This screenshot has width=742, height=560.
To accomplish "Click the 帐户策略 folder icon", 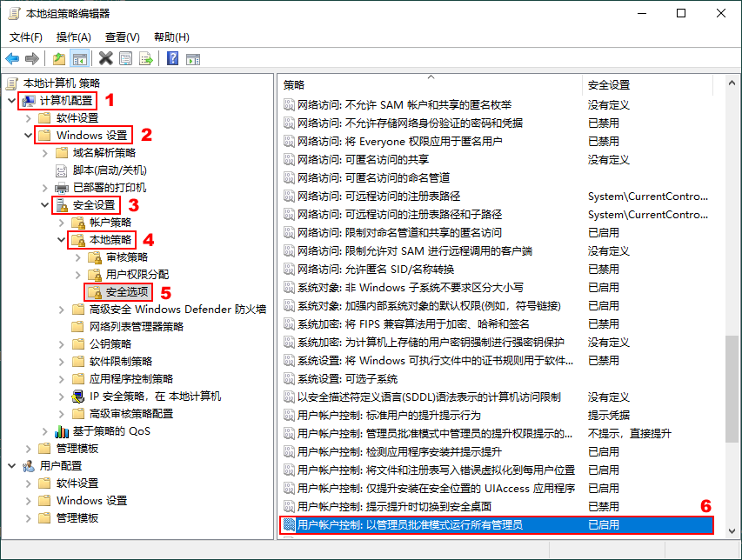I will coord(78,223).
